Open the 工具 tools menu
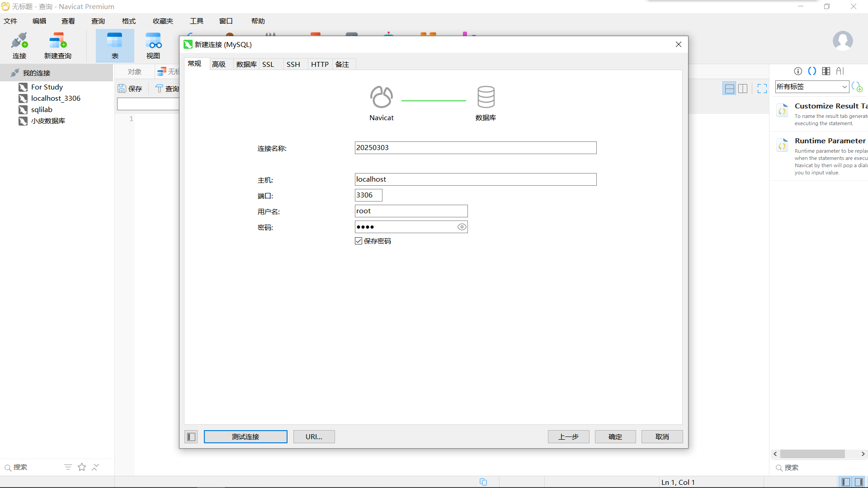Image resolution: width=868 pixels, height=488 pixels. 196,21
